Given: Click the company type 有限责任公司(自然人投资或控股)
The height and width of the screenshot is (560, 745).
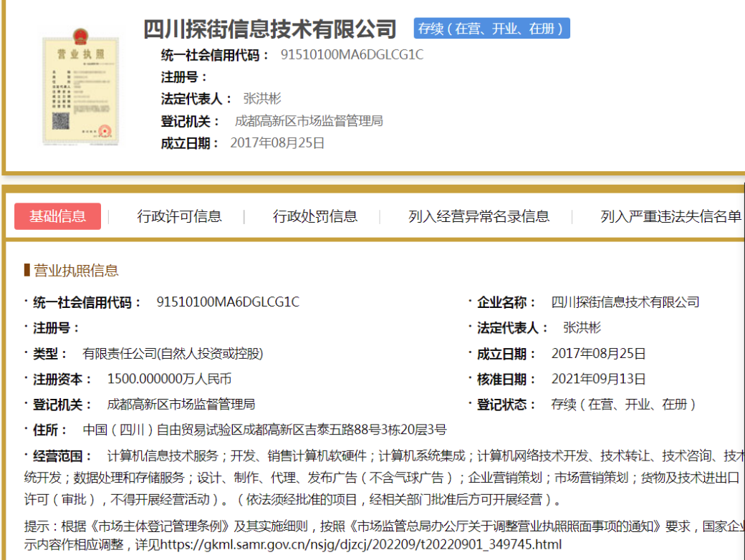Looking at the screenshot, I should coord(173,353).
